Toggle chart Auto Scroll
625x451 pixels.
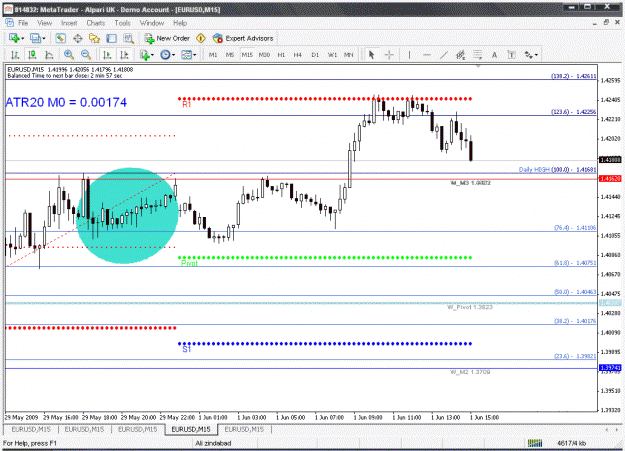pos(107,55)
